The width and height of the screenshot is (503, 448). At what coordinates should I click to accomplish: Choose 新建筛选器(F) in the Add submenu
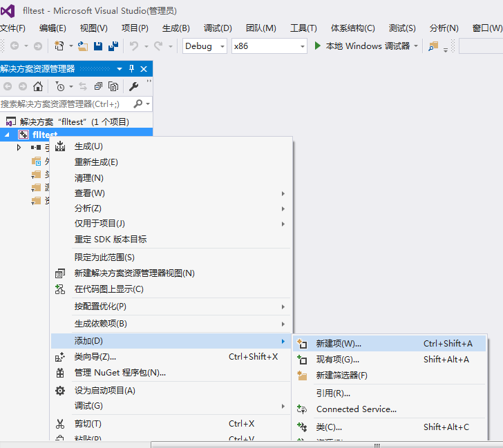click(x=390, y=376)
